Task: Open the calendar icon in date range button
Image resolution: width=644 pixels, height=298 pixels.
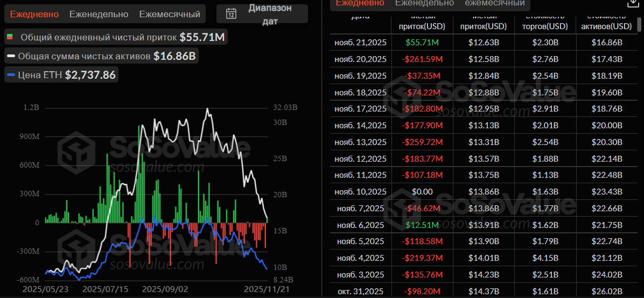Action: click(x=231, y=14)
